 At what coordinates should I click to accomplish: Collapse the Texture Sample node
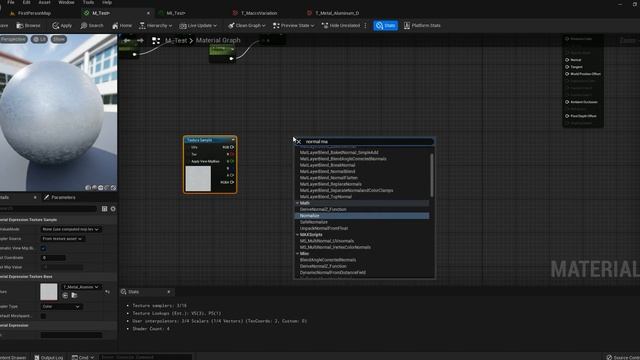point(233,140)
